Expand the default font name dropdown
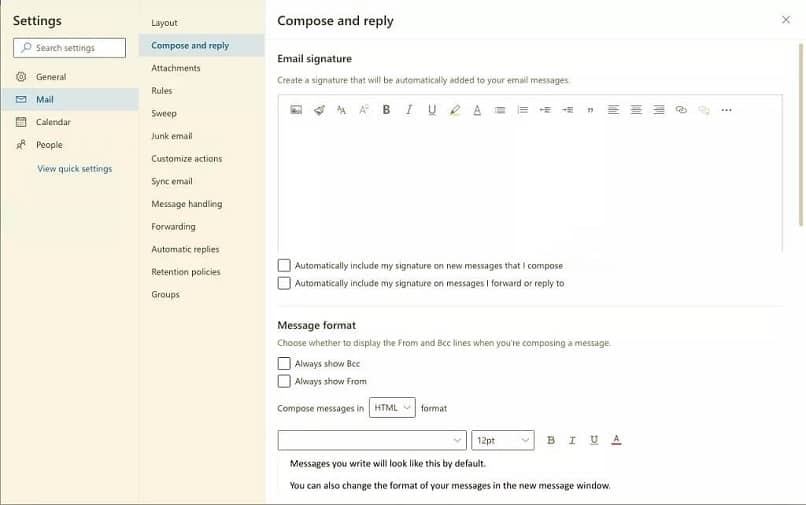806x505 pixels. click(x=372, y=440)
